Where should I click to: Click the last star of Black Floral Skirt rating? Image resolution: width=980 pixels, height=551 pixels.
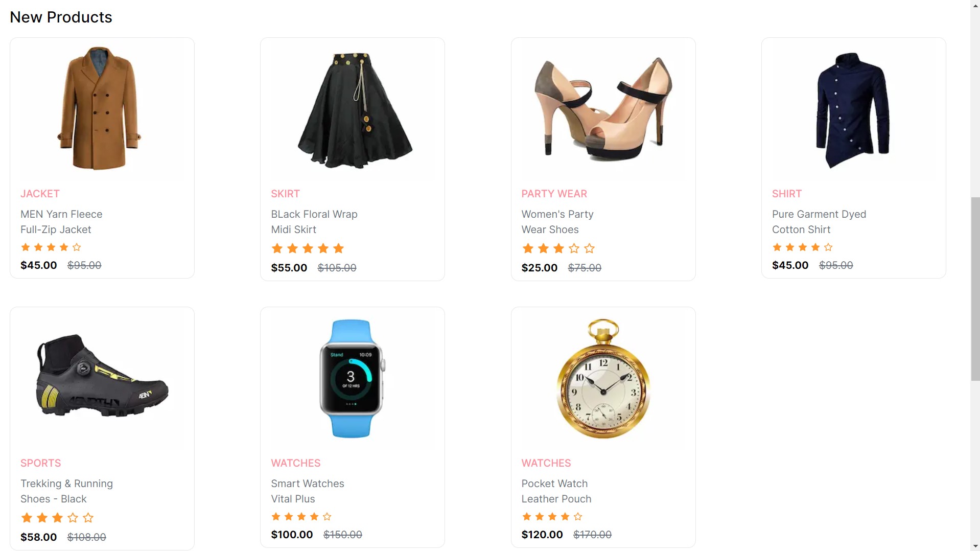coord(338,248)
